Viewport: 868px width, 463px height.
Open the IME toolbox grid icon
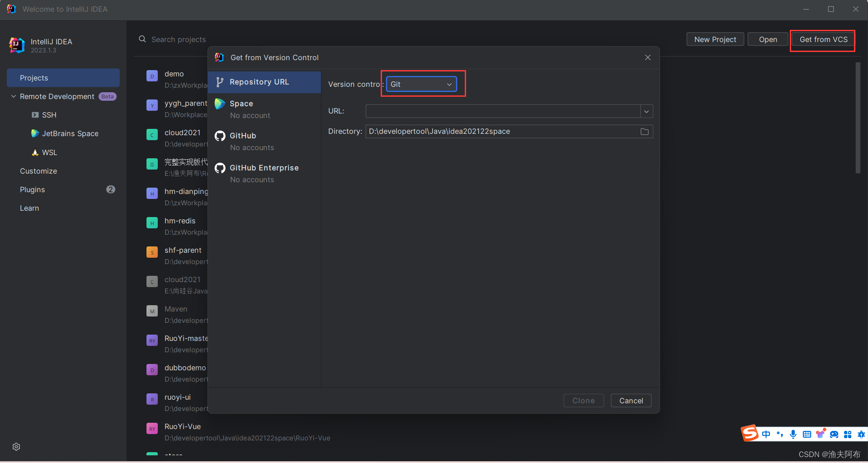pyautogui.click(x=848, y=435)
